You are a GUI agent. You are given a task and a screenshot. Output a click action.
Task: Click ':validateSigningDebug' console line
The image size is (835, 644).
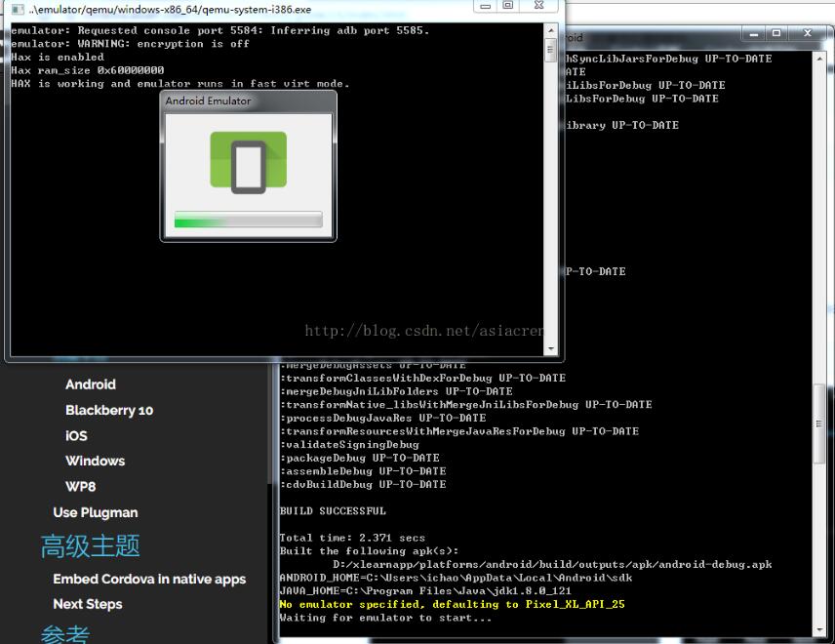coord(350,444)
